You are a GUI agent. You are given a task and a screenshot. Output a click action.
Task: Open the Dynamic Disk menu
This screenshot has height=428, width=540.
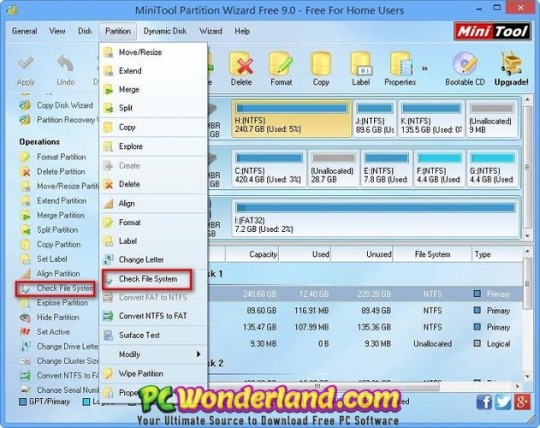pos(165,31)
